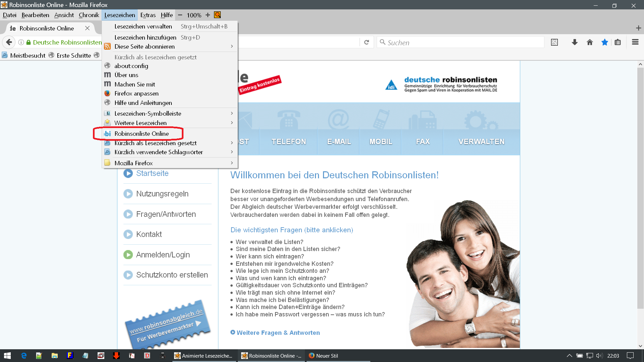644x362 pixels.
Task: Click the Downloads arrow toolbar icon
Action: [575, 42]
